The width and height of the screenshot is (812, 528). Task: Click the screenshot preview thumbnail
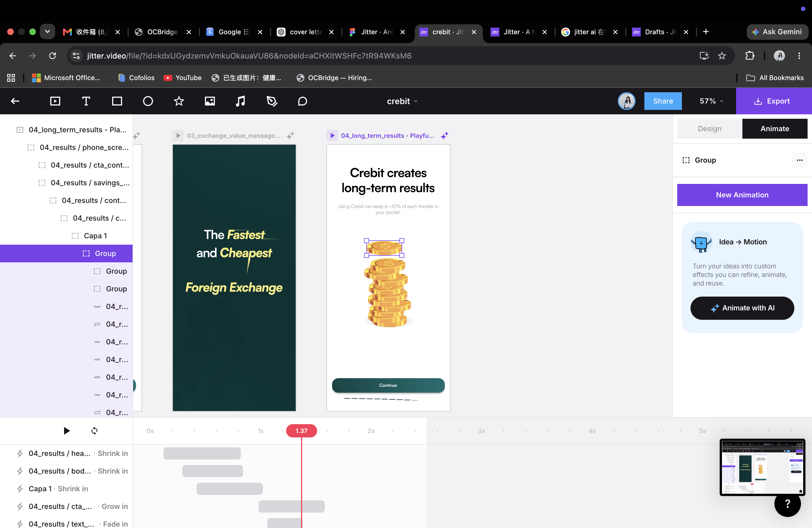coord(763,467)
